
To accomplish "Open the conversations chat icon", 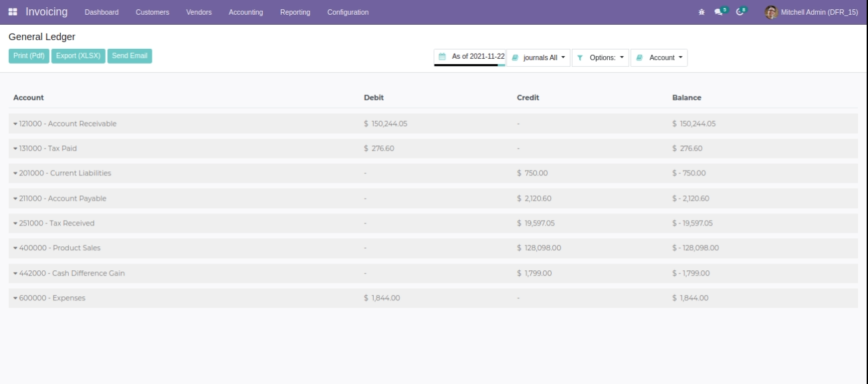I will [x=719, y=12].
